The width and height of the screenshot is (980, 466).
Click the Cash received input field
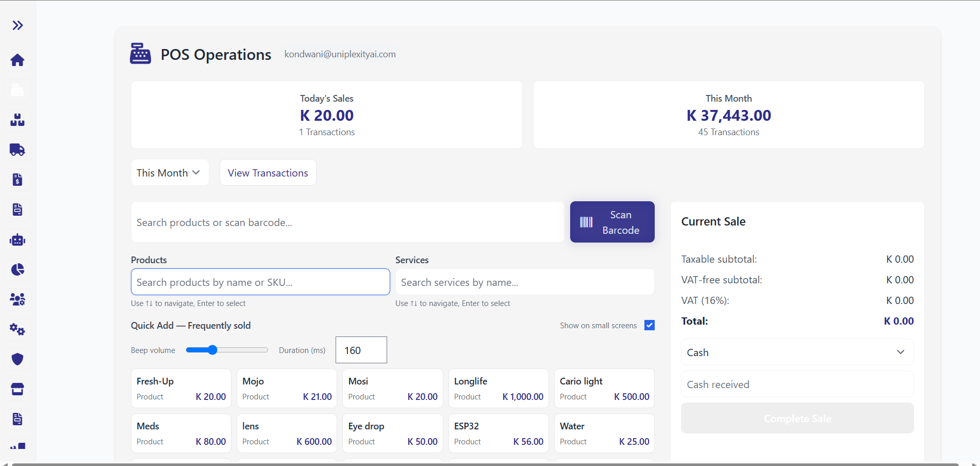click(x=796, y=384)
